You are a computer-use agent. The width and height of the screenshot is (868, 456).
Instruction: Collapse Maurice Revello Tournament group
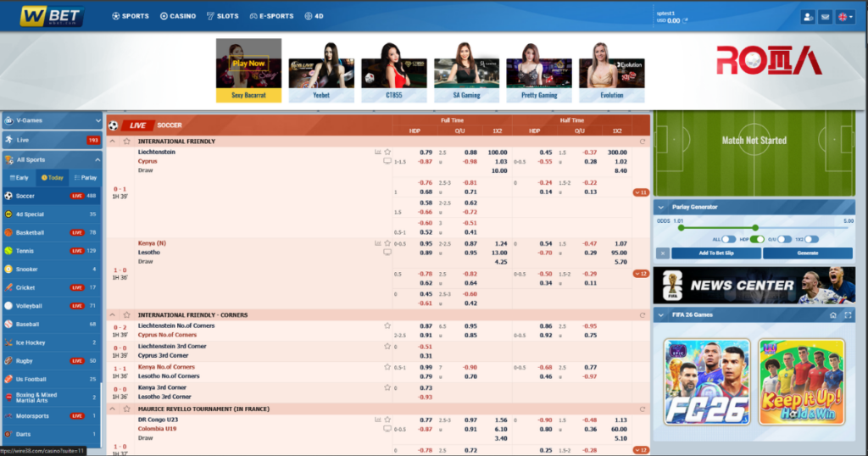(113, 409)
